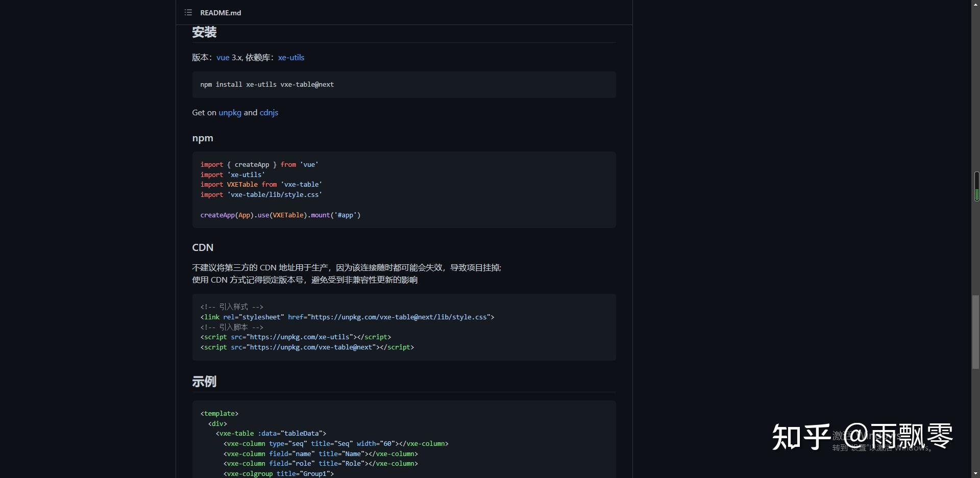Click the CDN section heading
The height and width of the screenshot is (478, 980).
pos(203,247)
